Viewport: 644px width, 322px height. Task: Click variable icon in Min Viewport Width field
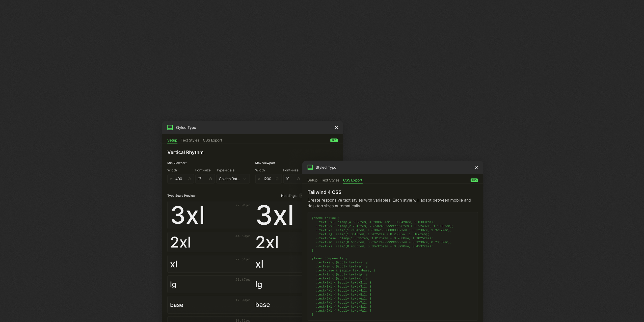click(x=189, y=179)
